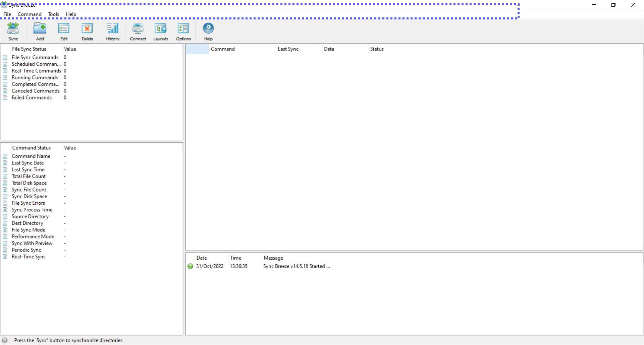Click the Command column header
644x345 pixels.
(242, 49)
